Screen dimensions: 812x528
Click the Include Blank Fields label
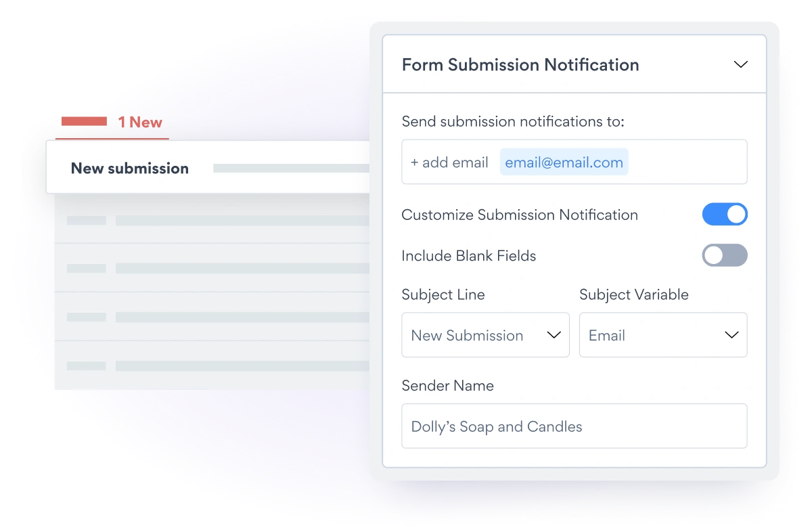click(x=468, y=256)
